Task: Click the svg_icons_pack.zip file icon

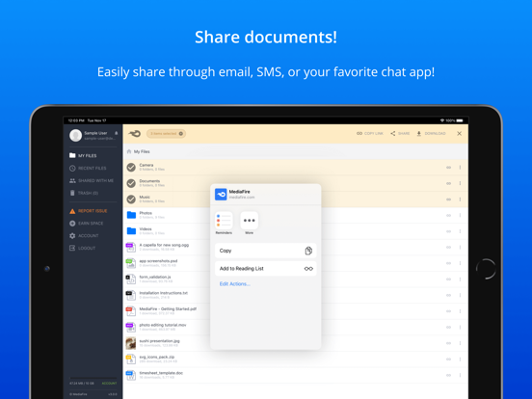Action: pyautogui.click(x=131, y=359)
